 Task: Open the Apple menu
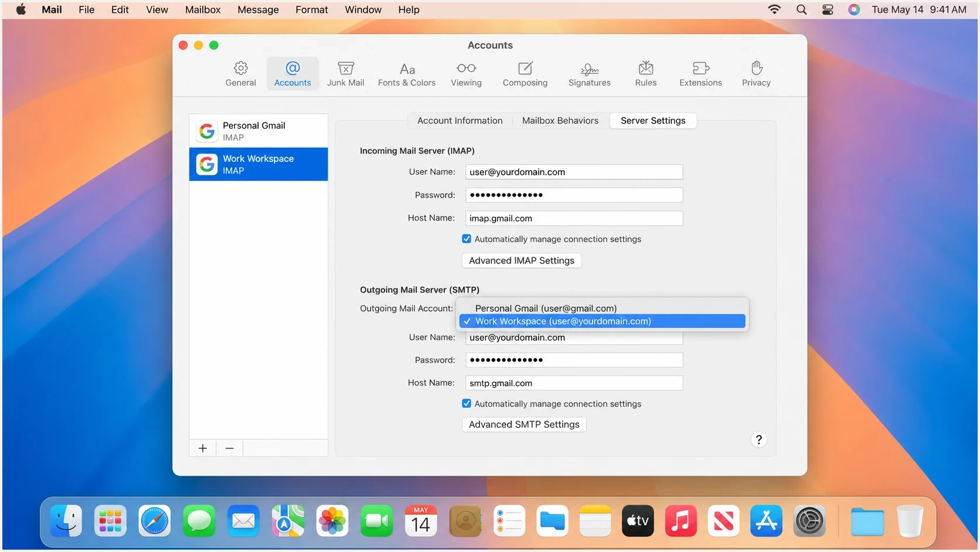(x=21, y=9)
